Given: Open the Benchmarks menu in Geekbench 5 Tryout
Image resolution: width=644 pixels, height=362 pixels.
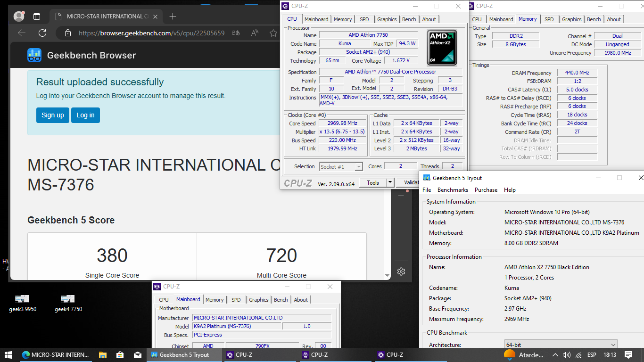Looking at the screenshot, I should [x=453, y=190].
